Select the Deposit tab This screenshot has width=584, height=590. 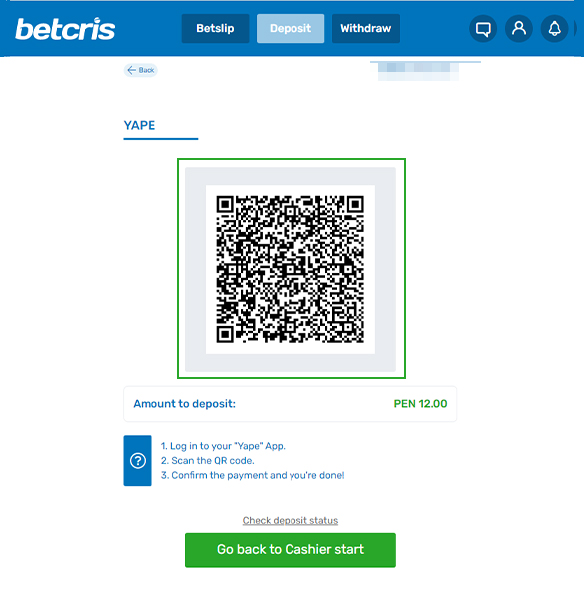pos(290,29)
